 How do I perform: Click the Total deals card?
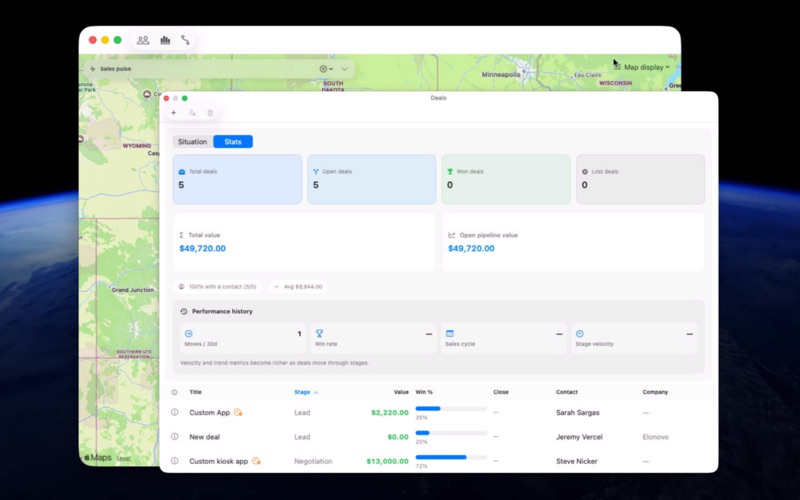[x=237, y=180]
